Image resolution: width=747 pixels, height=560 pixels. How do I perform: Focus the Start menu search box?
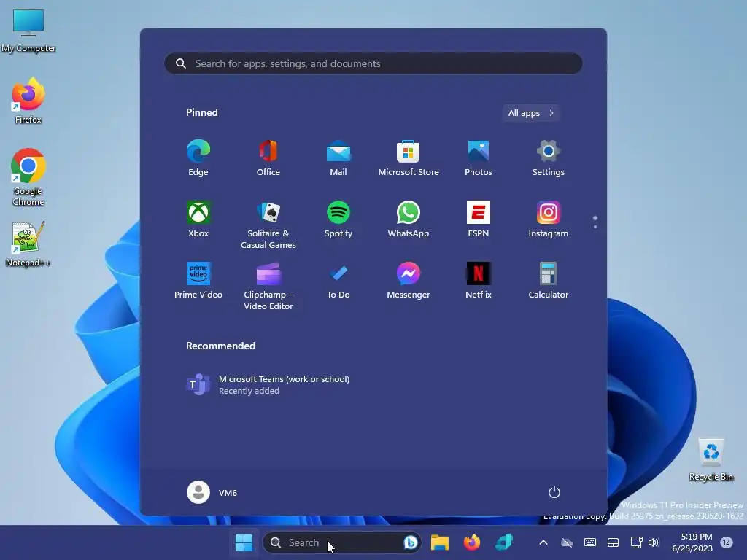(373, 63)
